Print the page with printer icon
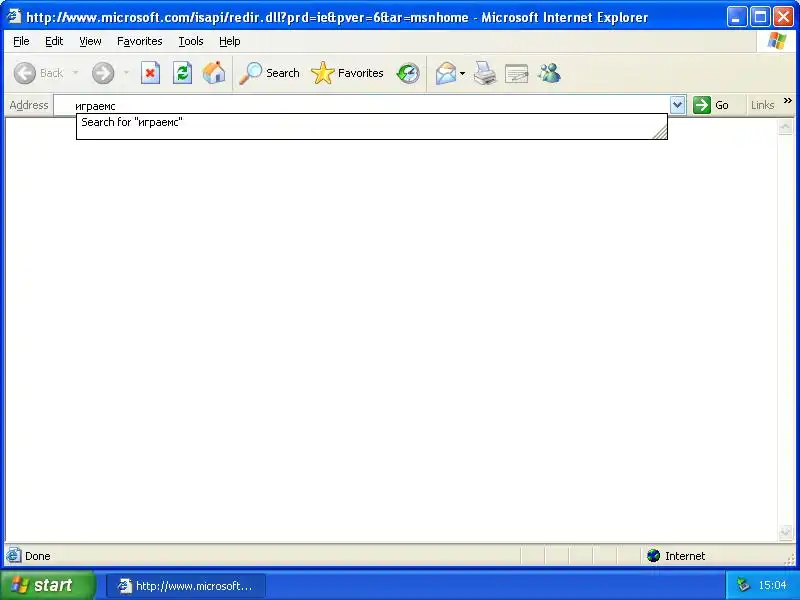The image size is (800, 600). (485, 73)
